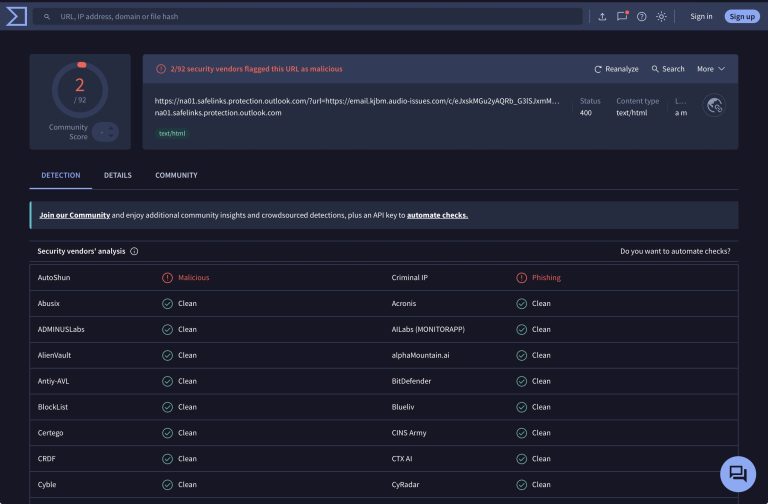Screen dimensions: 768x504
Task: Toggle the light/dark theme sun icon
Action: [661, 17]
